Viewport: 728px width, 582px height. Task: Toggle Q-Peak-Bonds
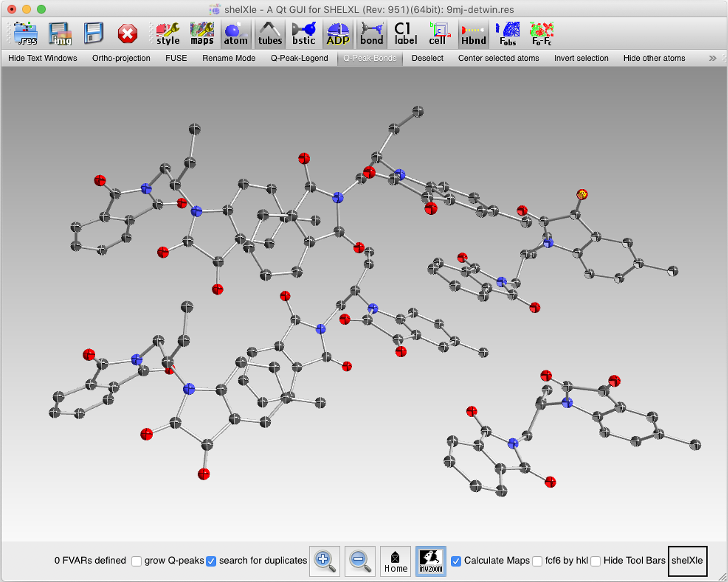pyautogui.click(x=370, y=58)
